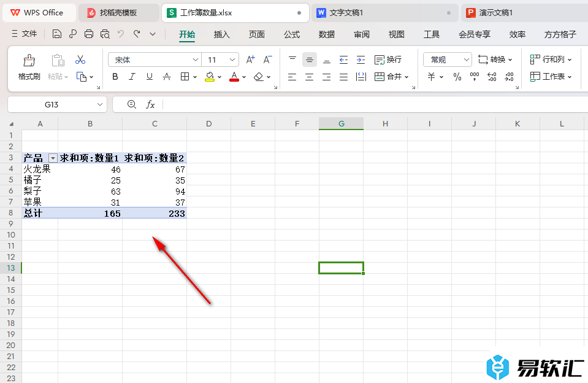Click distributed alignment icon

(x=361, y=77)
